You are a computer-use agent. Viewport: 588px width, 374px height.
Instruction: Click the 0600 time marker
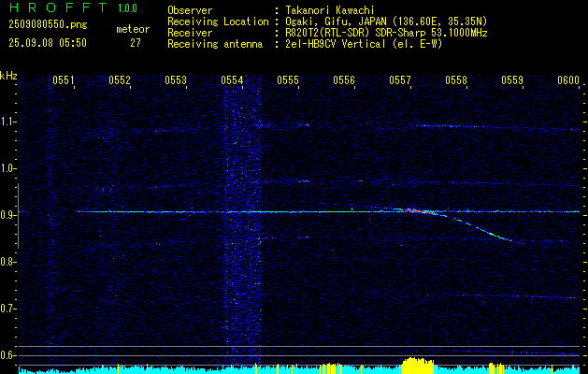point(568,79)
